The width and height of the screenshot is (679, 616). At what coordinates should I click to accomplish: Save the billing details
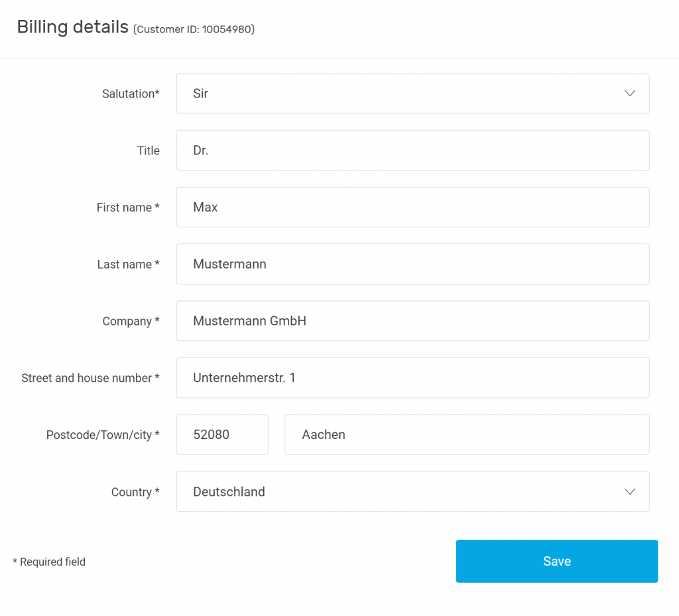tap(557, 561)
